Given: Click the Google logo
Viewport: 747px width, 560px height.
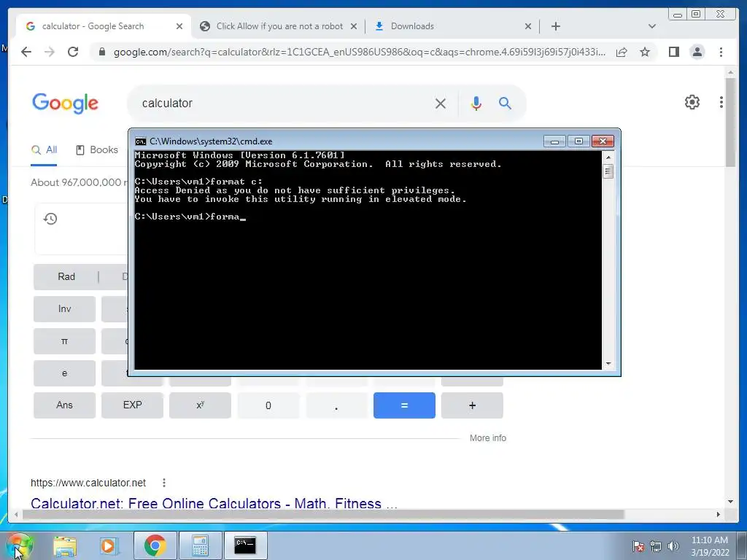Looking at the screenshot, I should 65,104.
